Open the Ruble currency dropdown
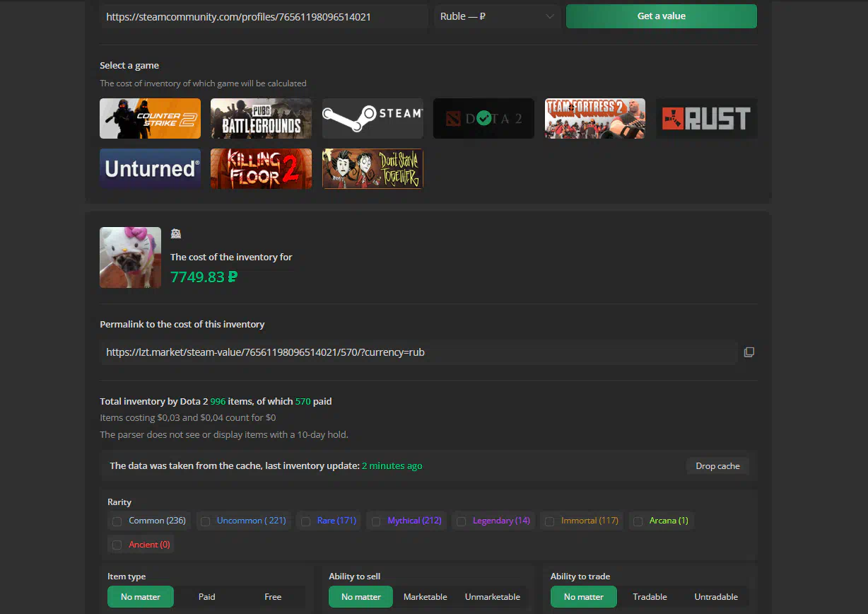The height and width of the screenshot is (614, 868). click(498, 16)
